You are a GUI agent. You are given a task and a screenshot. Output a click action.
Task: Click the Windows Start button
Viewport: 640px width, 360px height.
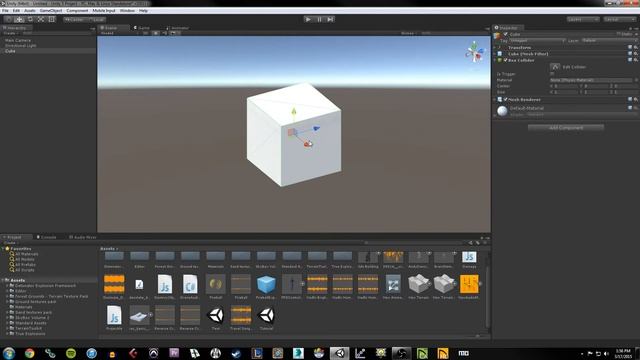tap(9, 353)
